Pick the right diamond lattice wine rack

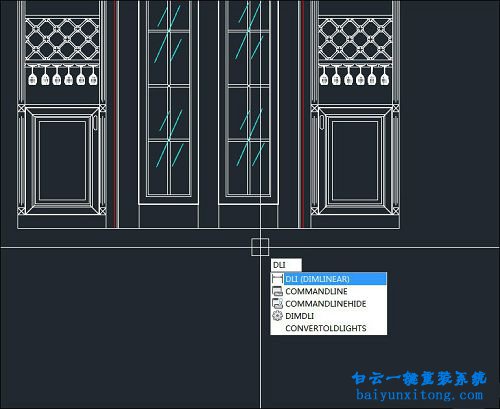pyautogui.click(x=355, y=40)
